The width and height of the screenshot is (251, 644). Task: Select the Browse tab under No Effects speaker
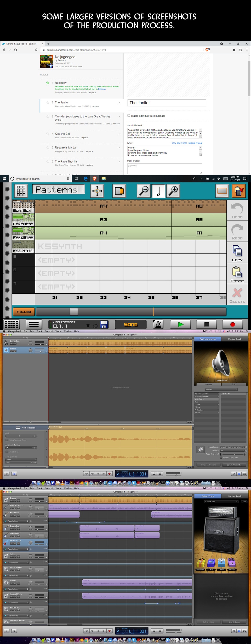pos(209,384)
